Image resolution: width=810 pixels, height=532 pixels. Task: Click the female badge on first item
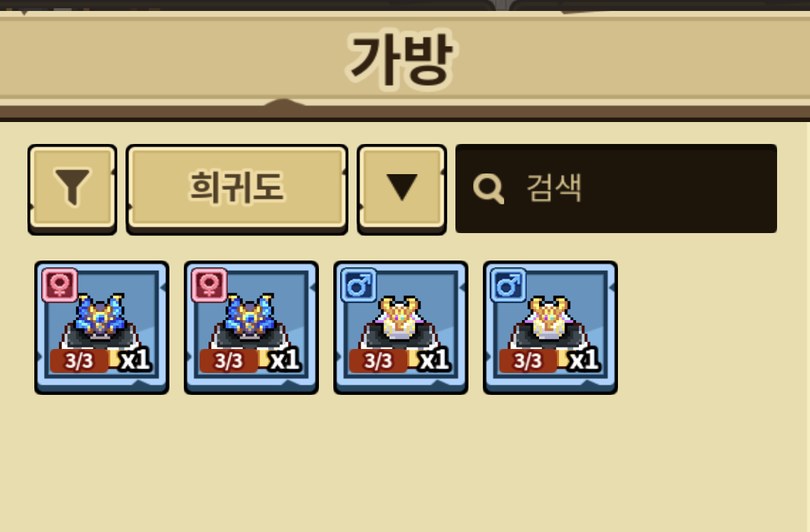[60, 285]
